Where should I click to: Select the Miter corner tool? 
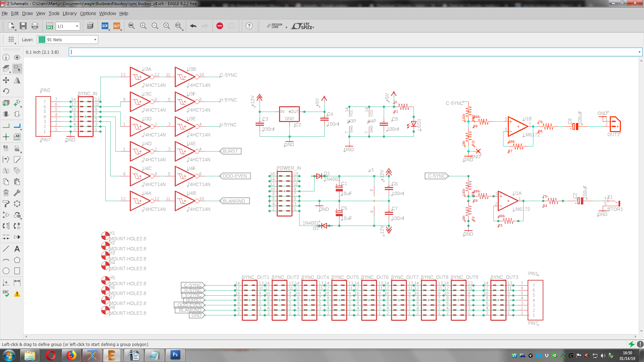pyautogui.click(x=17, y=160)
